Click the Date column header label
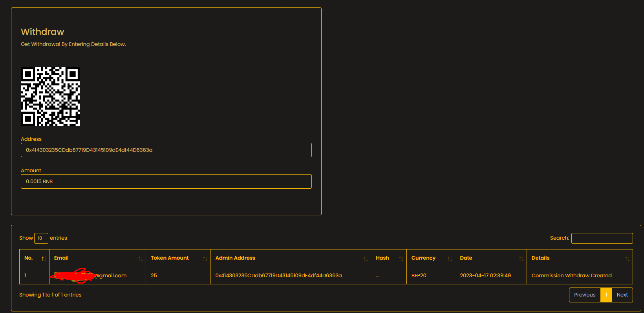The width and height of the screenshot is (644, 313). tap(466, 258)
